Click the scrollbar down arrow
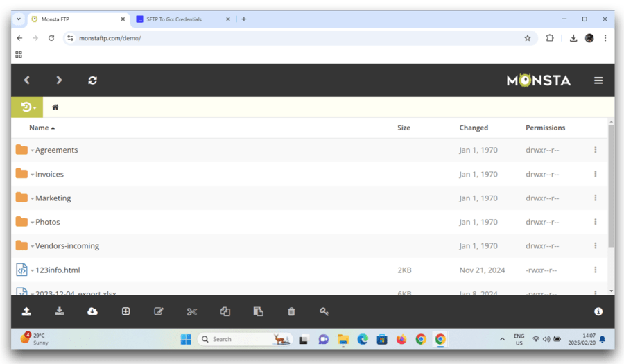 pyautogui.click(x=611, y=291)
